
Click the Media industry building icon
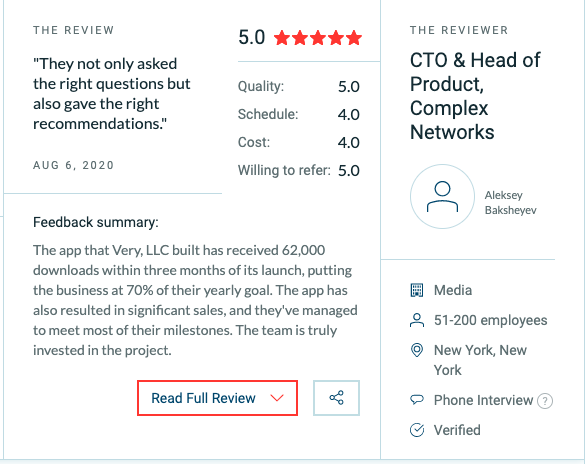point(417,290)
